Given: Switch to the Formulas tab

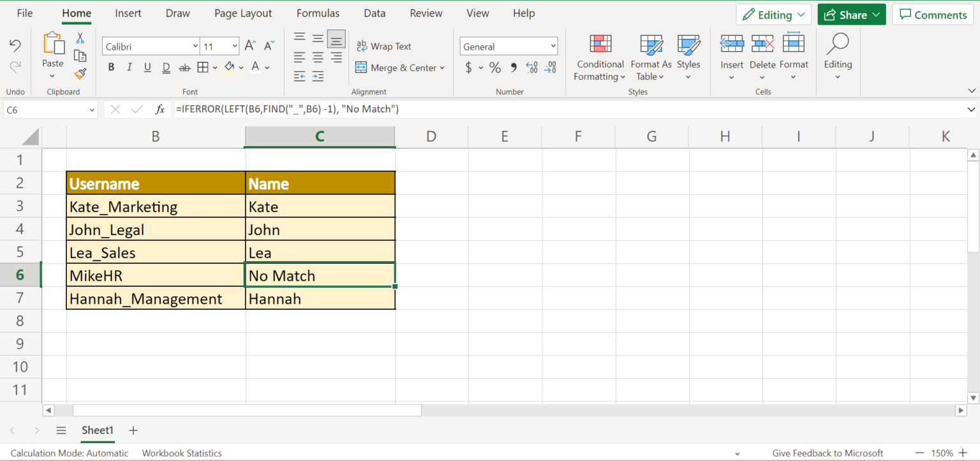Looking at the screenshot, I should tap(318, 13).
